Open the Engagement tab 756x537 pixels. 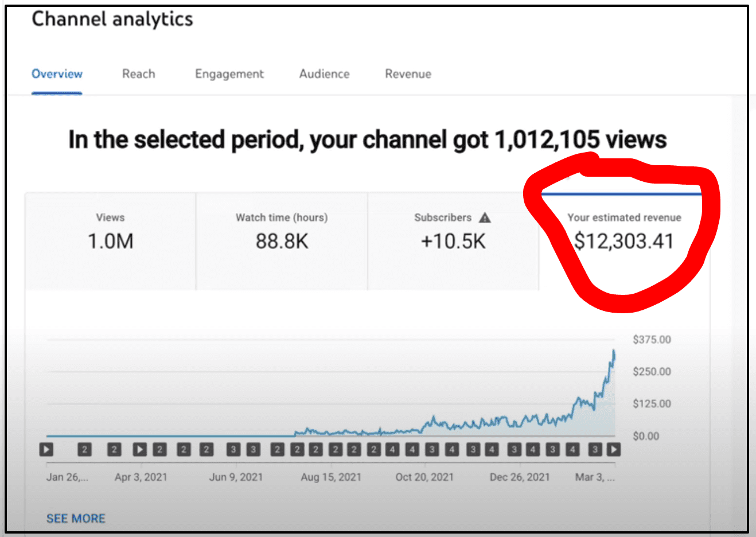[x=229, y=74]
